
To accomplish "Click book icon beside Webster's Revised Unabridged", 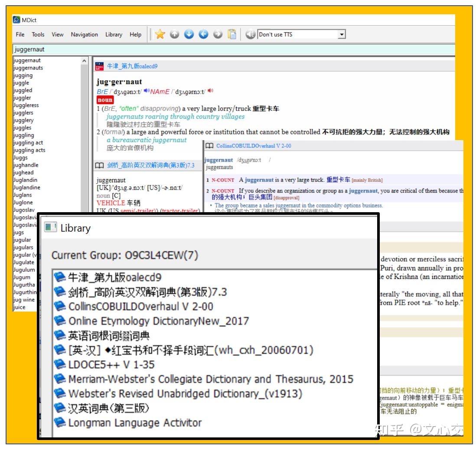I will point(60,393).
